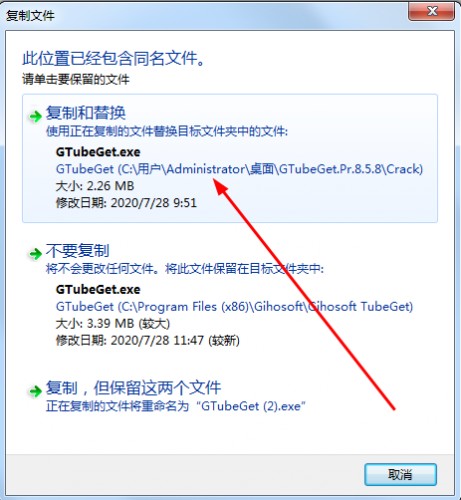The width and height of the screenshot is (461, 500).
Task: Click the Gihosoft TubeGet Program Files path
Action: click(234, 307)
